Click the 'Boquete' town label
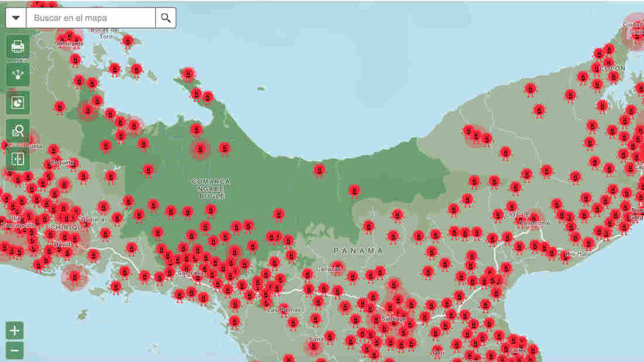The width and height of the screenshot is (644, 362). 62,163
